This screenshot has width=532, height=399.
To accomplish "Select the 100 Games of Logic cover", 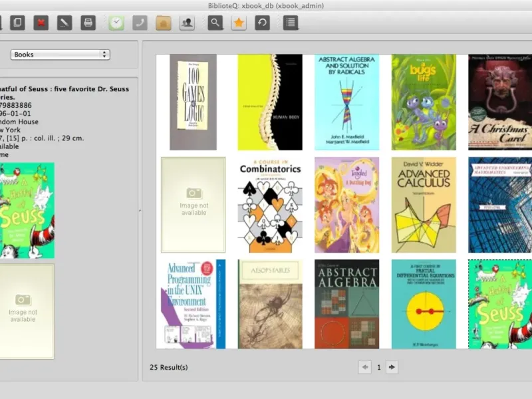I will coord(194,102).
